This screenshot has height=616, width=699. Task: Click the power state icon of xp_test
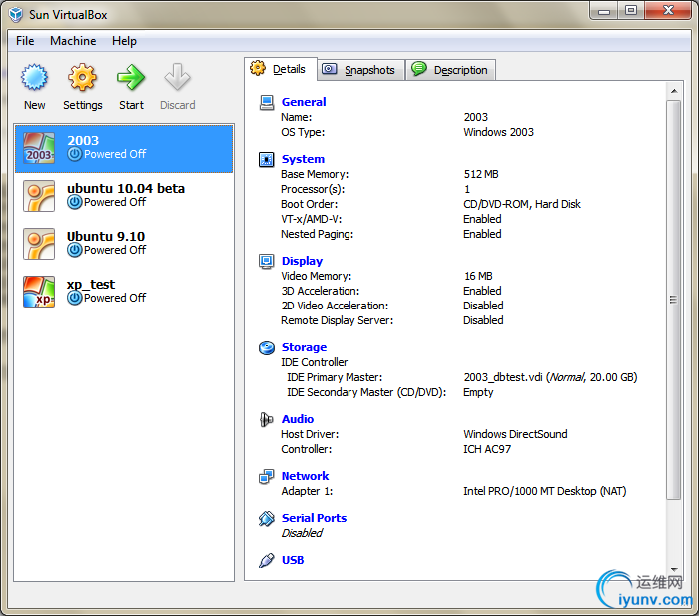pos(75,298)
